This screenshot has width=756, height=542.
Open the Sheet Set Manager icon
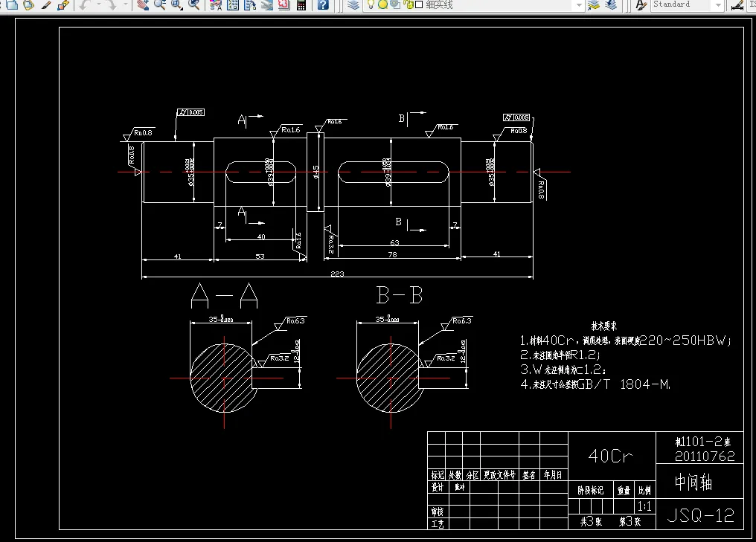266,4
